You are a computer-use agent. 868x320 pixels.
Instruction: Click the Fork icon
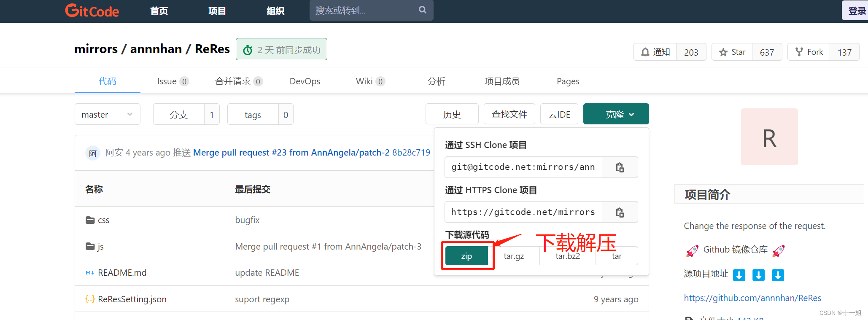pos(799,52)
